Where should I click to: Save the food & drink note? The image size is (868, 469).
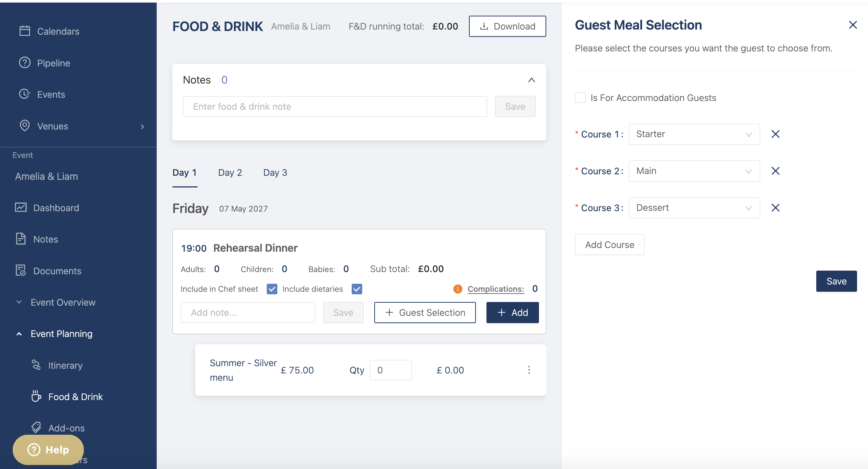(515, 106)
